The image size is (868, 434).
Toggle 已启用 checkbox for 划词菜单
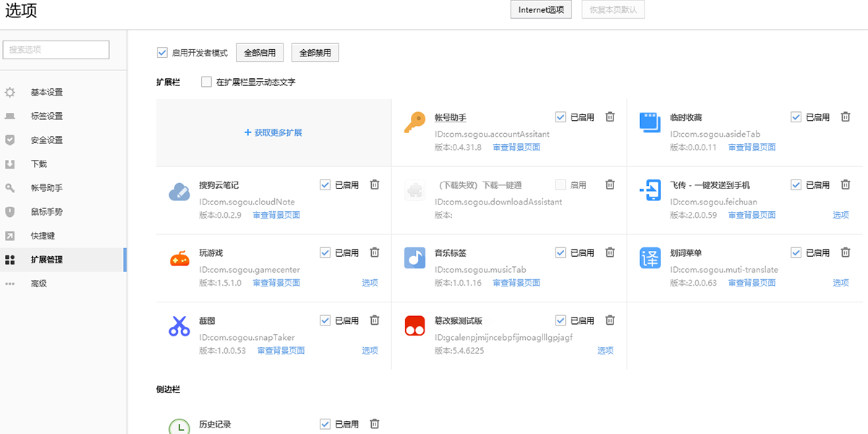[x=796, y=252]
